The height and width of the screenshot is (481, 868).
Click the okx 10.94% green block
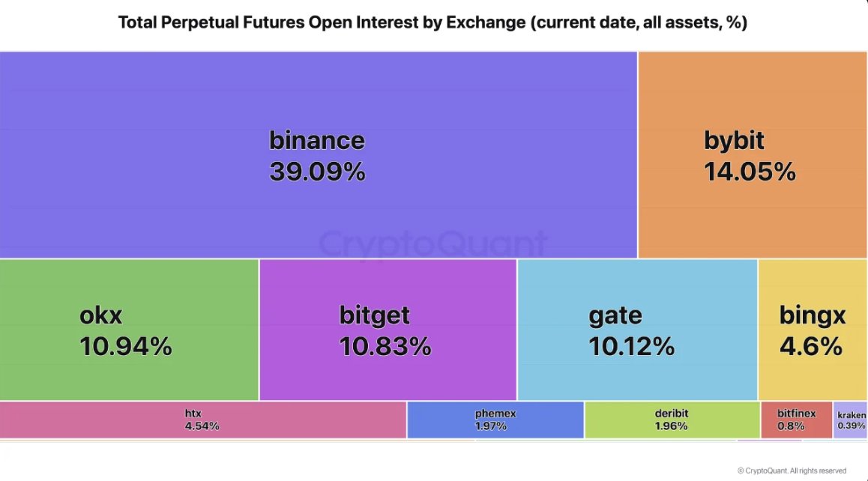click(x=129, y=330)
